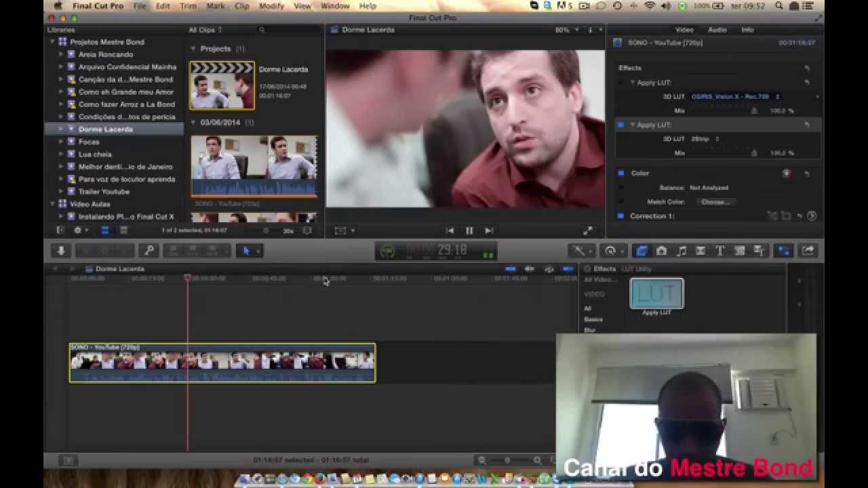Select the Video inspector tab
This screenshot has width=868, height=488.
coord(684,30)
